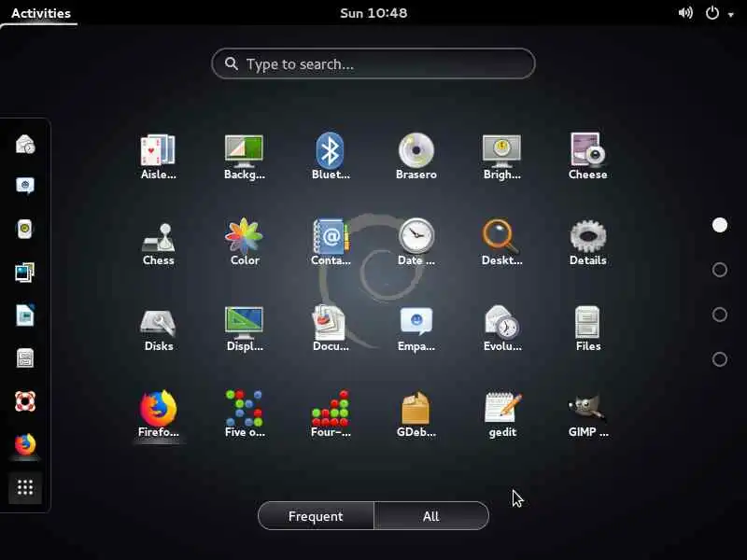This screenshot has width=747, height=560.
Task: Open the Contacts address book
Action: [331, 242]
